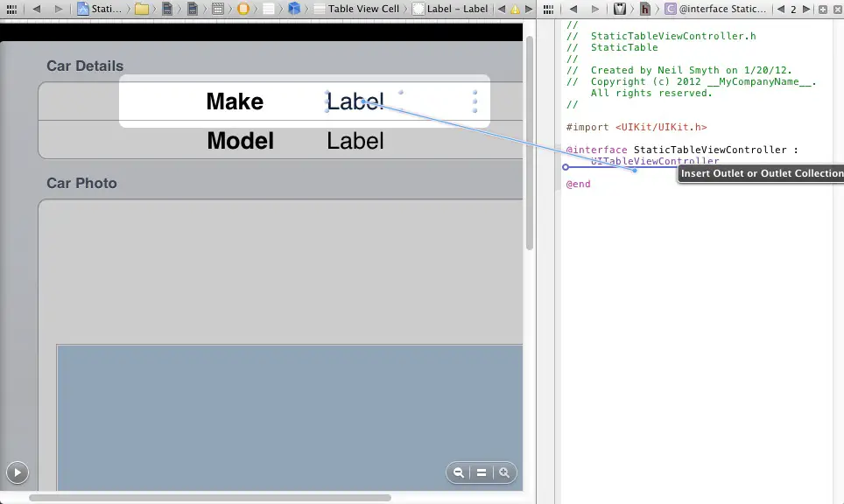Click the yellow warning triangle in the jump bar
This screenshot has height=504, width=844.
coord(513,9)
